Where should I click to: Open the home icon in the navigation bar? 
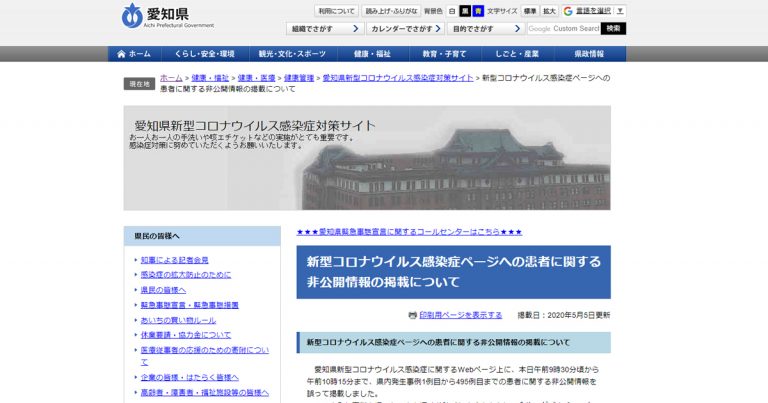121,54
